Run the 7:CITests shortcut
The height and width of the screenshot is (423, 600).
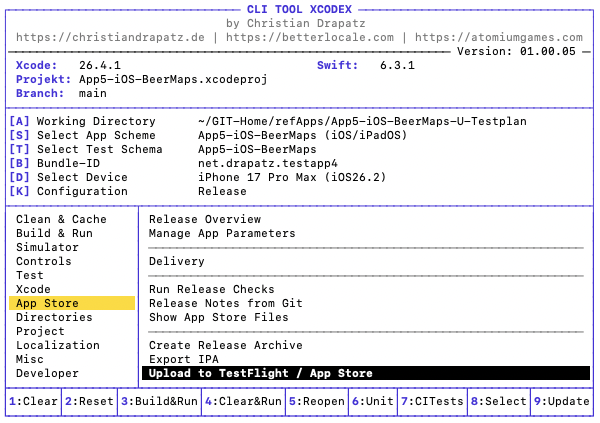click(432, 401)
